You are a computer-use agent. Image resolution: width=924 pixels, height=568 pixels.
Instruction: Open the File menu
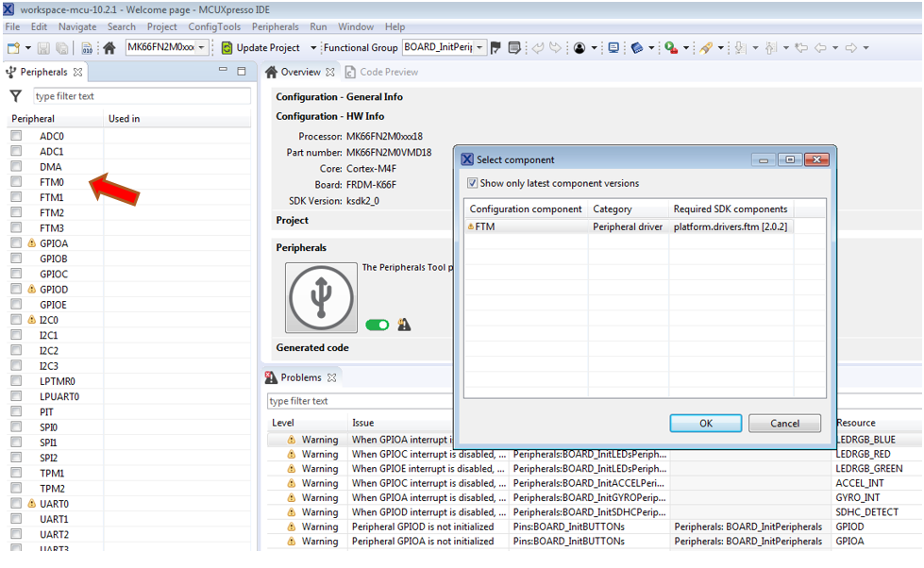tap(12, 26)
